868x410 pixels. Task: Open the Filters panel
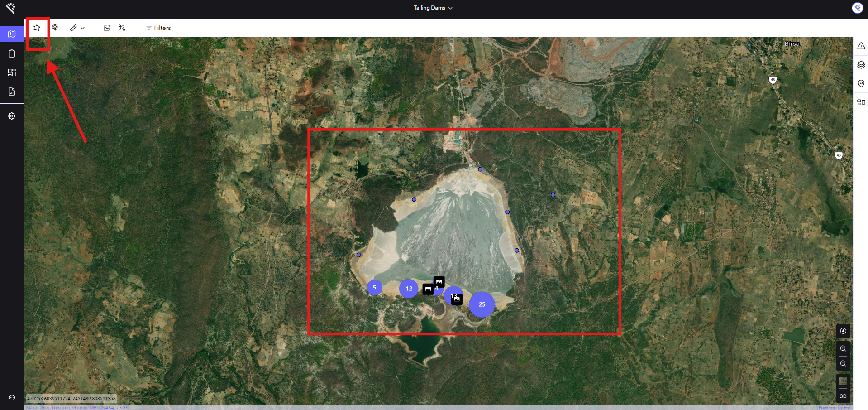(158, 28)
